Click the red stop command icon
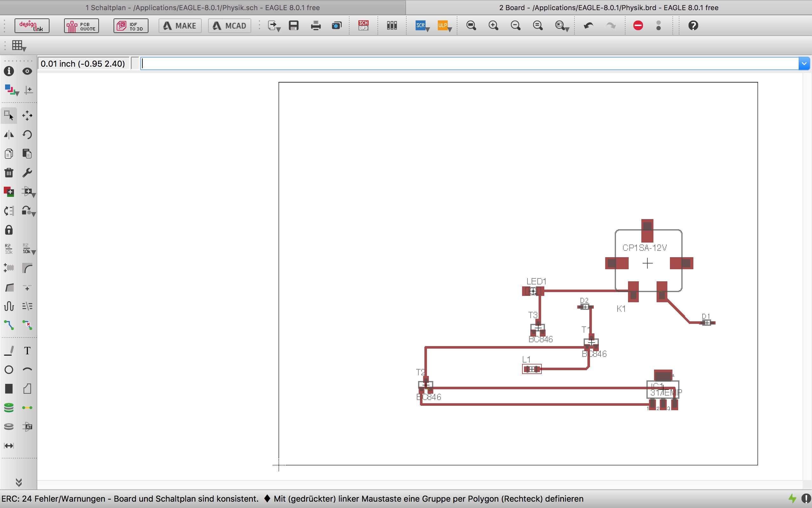 [638, 25]
